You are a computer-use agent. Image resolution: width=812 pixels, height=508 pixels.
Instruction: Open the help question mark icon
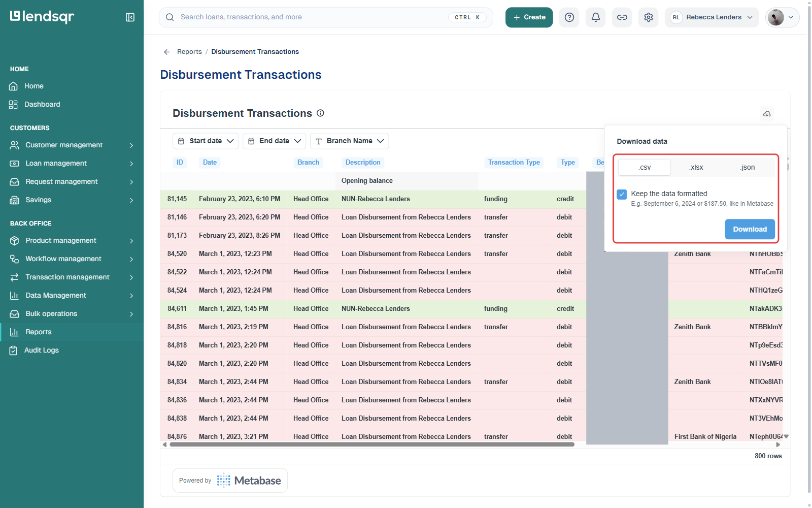(x=569, y=17)
